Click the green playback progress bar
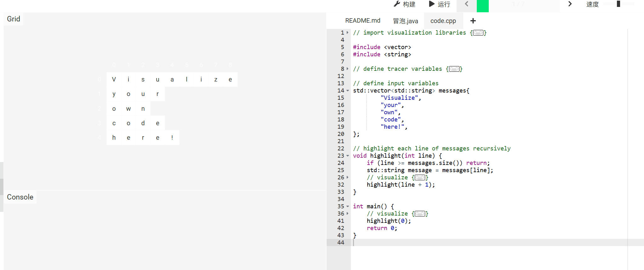Image resolution: width=644 pixels, height=270 pixels. 482,6
